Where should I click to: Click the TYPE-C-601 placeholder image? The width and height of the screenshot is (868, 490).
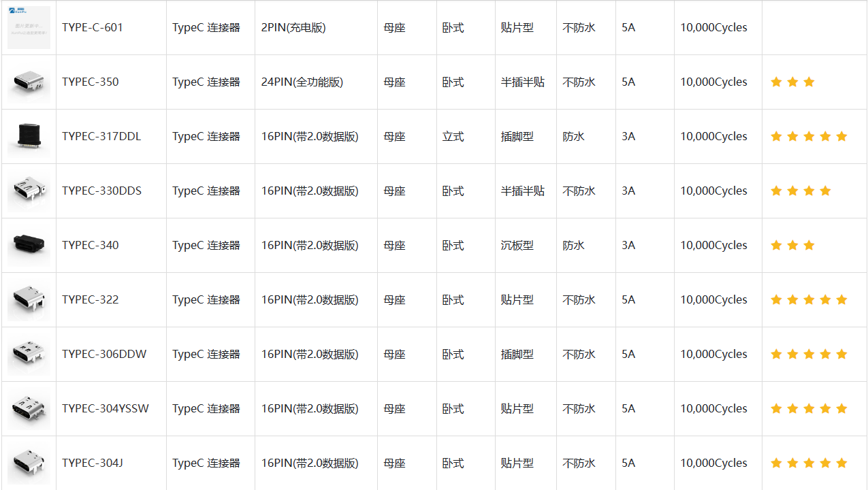(29, 28)
